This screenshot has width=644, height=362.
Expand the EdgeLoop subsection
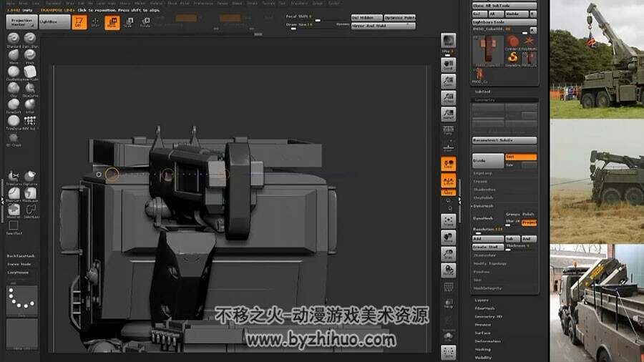[x=482, y=173]
